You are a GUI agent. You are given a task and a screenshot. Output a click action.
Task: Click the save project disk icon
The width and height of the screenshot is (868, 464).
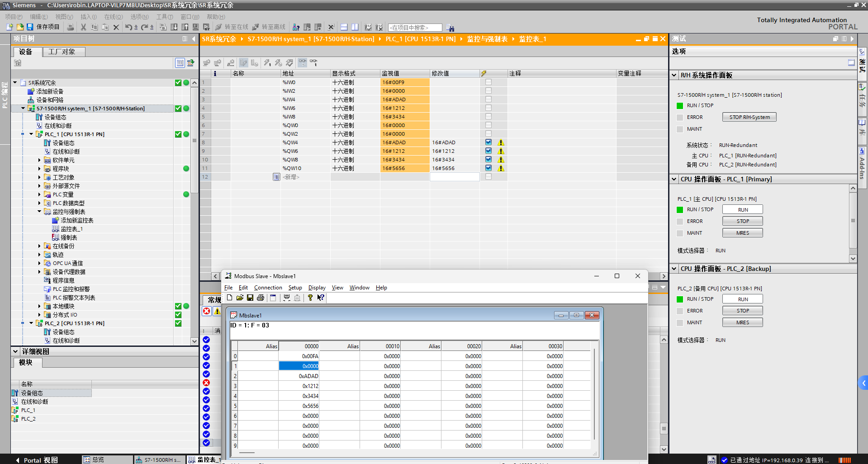pos(30,27)
